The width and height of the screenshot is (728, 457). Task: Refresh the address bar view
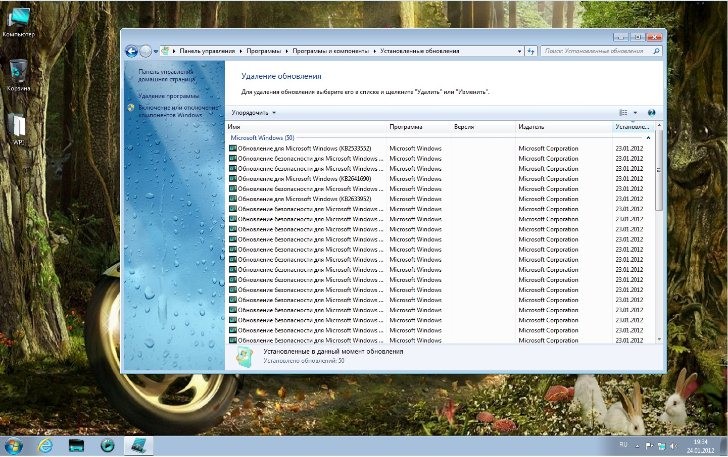point(531,52)
